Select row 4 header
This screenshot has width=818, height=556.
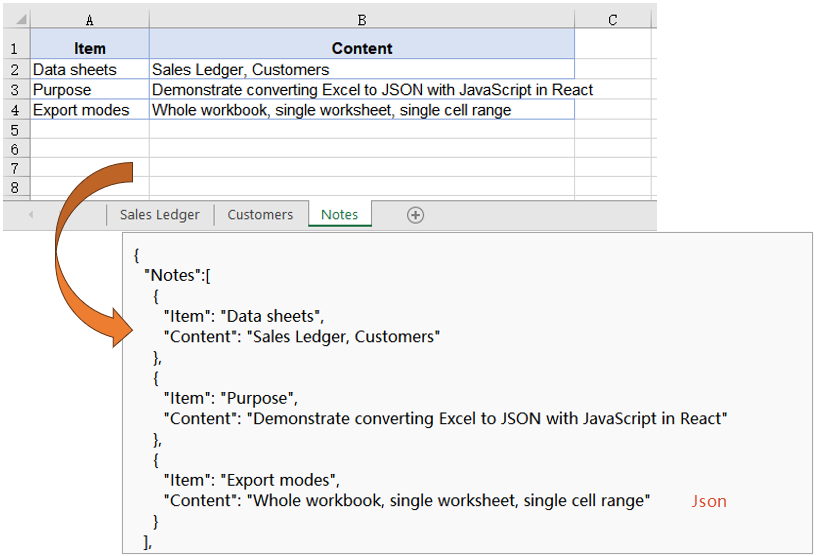15,110
